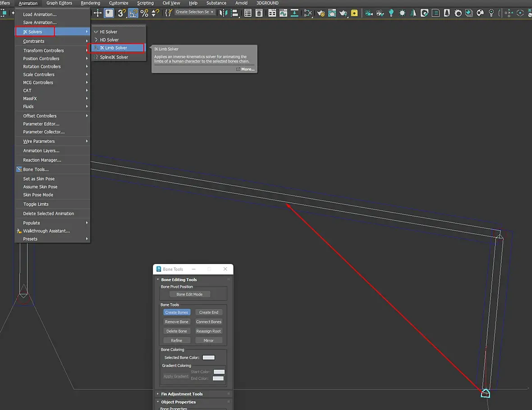This screenshot has width=532, height=410.
Task: Click the Rendered Frame Window icon
Action: coord(332,13)
